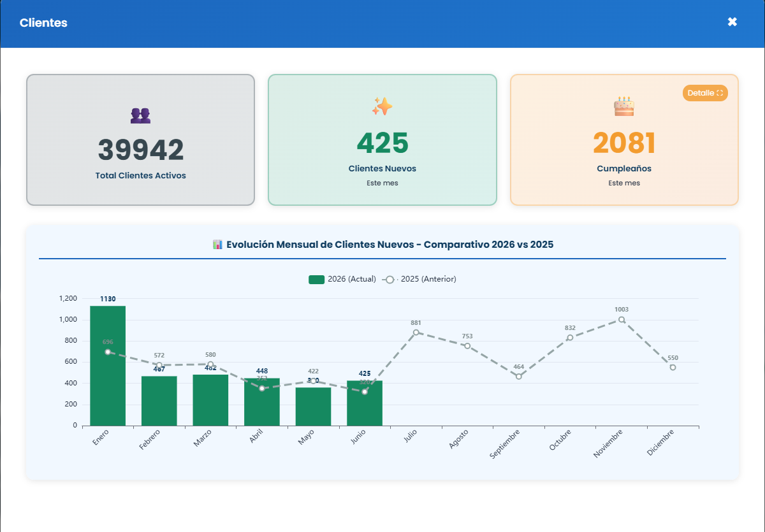The width and height of the screenshot is (765, 532).
Task: Open the Detalle button on Cumpleaños card
Action: point(705,93)
